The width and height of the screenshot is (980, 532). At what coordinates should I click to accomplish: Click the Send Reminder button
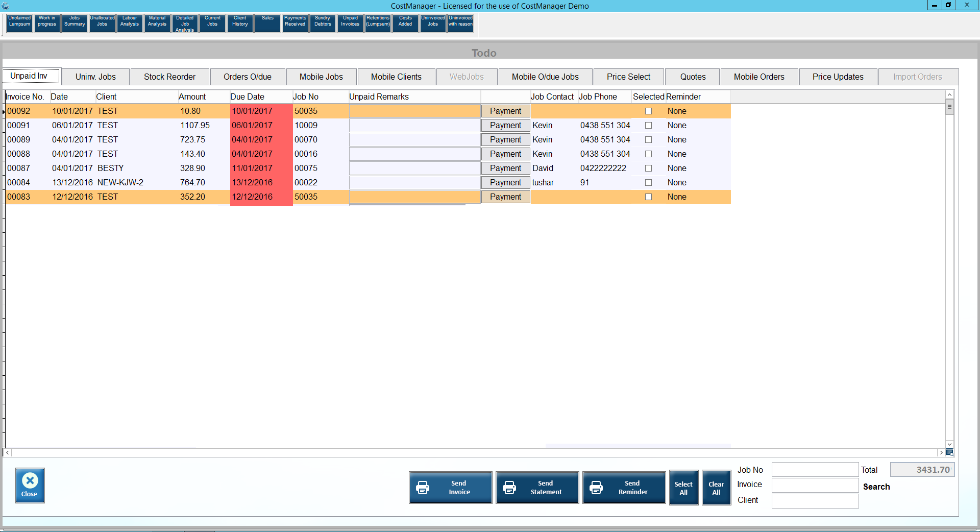[624, 488]
